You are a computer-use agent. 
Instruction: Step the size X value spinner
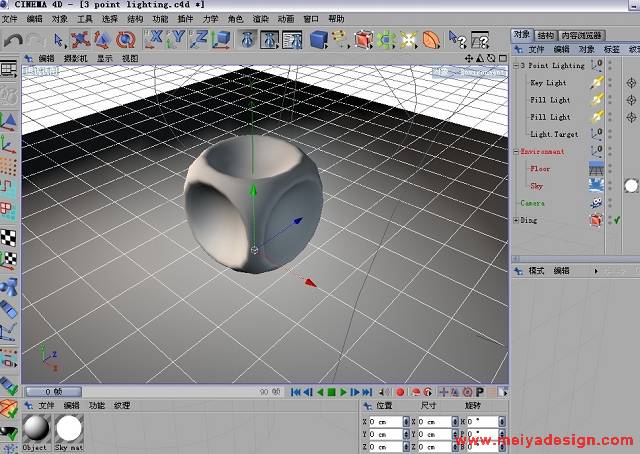click(455, 421)
